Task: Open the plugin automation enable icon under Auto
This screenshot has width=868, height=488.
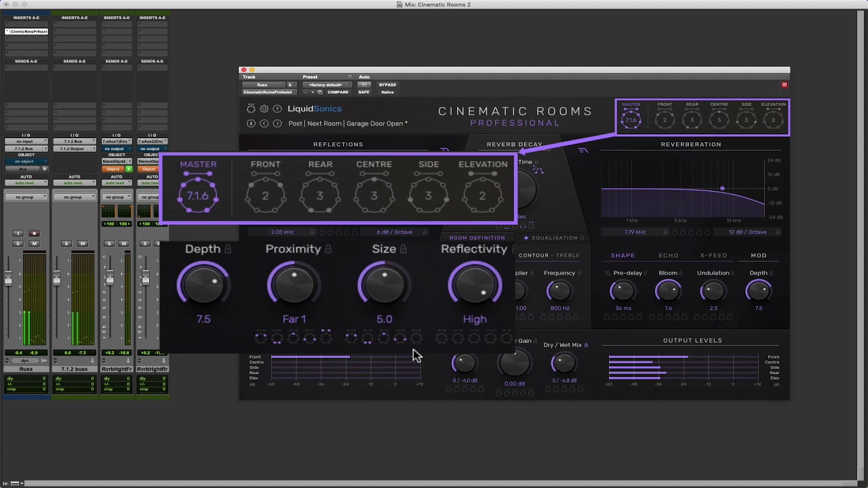Action: pyautogui.click(x=363, y=85)
